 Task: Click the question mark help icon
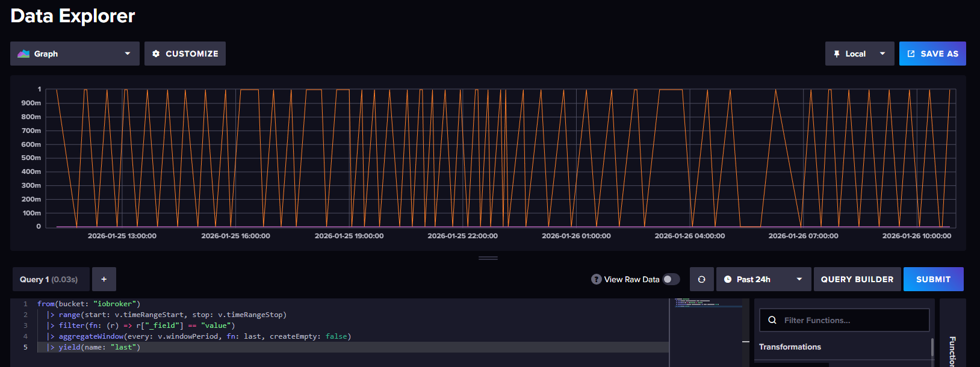click(x=596, y=279)
